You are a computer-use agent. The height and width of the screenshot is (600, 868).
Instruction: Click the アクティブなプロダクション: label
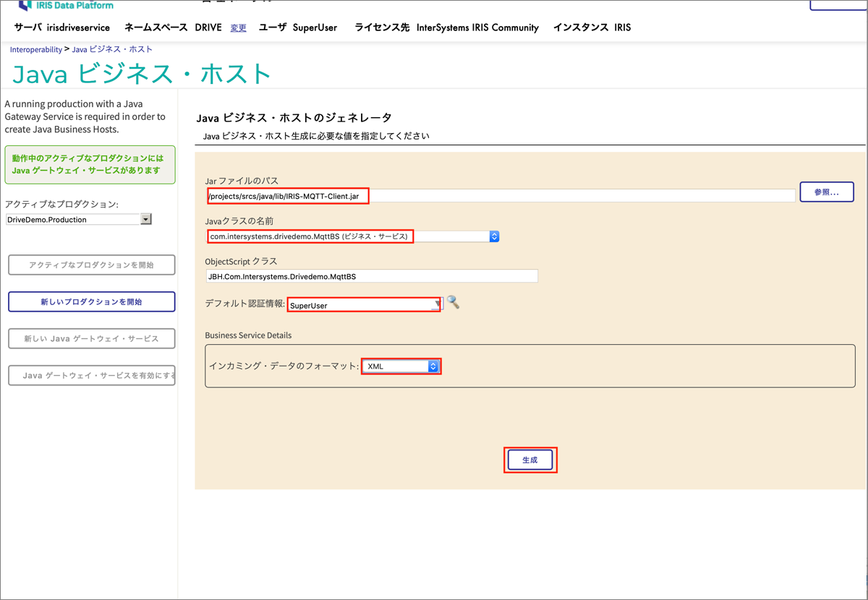click(61, 205)
